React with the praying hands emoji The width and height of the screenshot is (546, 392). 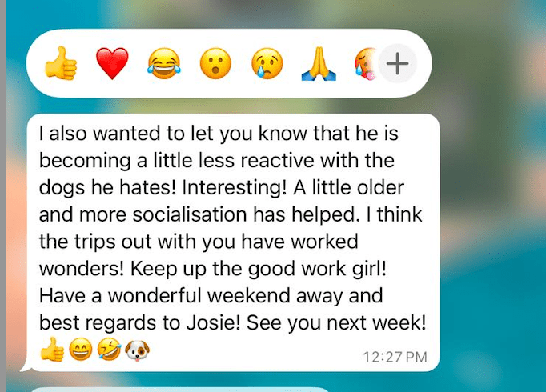(x=319, y=63)
